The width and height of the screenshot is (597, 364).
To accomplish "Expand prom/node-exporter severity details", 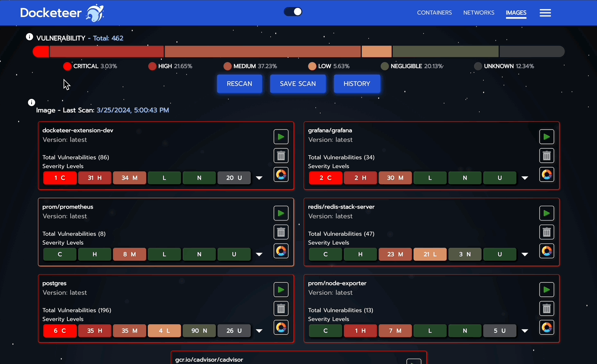I will click(525, 331).
